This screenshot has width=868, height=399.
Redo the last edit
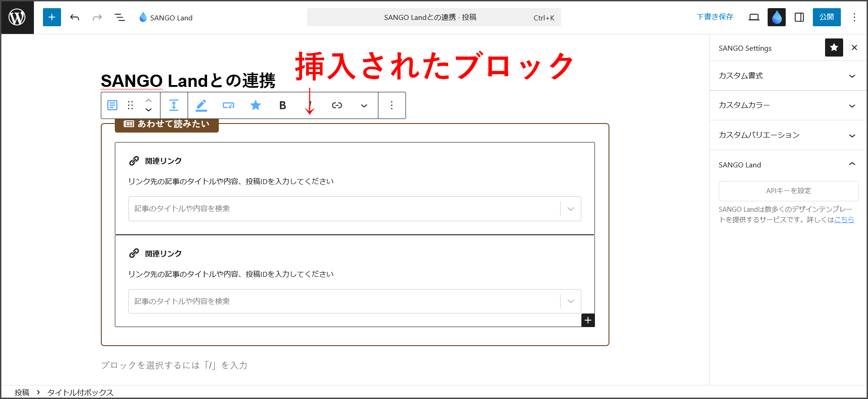coord(97,17)
